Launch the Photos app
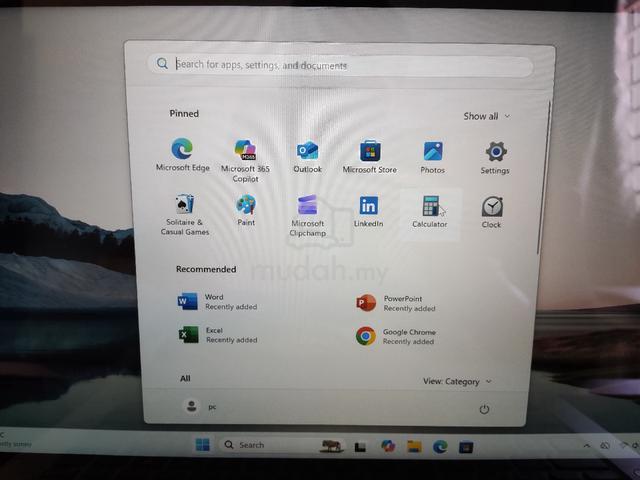 click(433, 158)
